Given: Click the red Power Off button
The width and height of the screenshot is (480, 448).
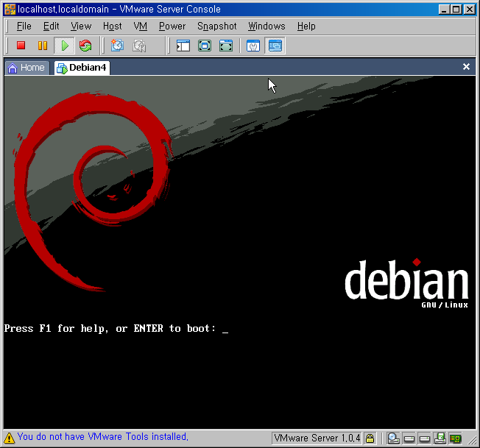Looking at the screenshot, I should (21, 46).
